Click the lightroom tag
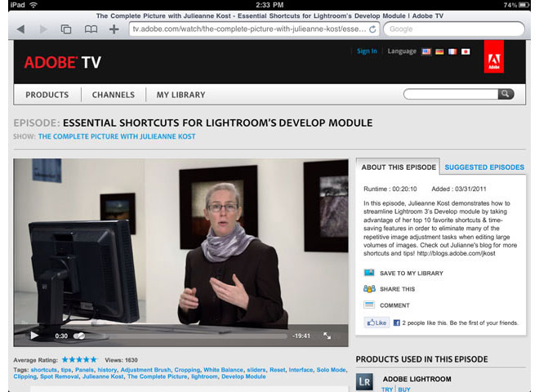The width and height of the screenshot is (539, 392). pyautogui.click(x=204, y=376)
